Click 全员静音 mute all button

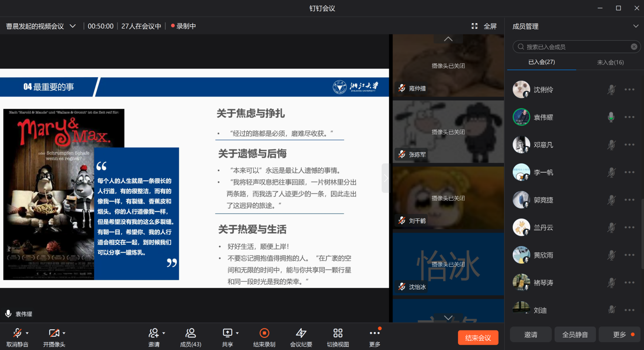(575, 335)
